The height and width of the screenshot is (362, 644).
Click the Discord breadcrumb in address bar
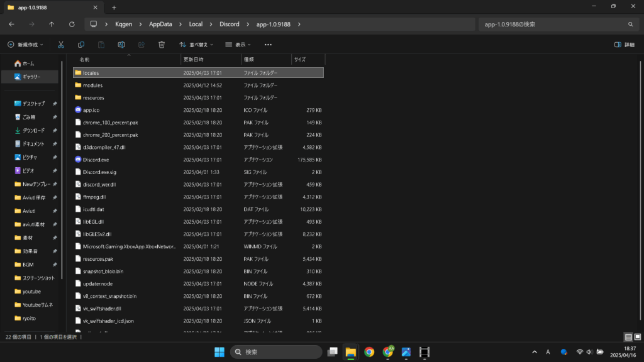coord(229,24)
